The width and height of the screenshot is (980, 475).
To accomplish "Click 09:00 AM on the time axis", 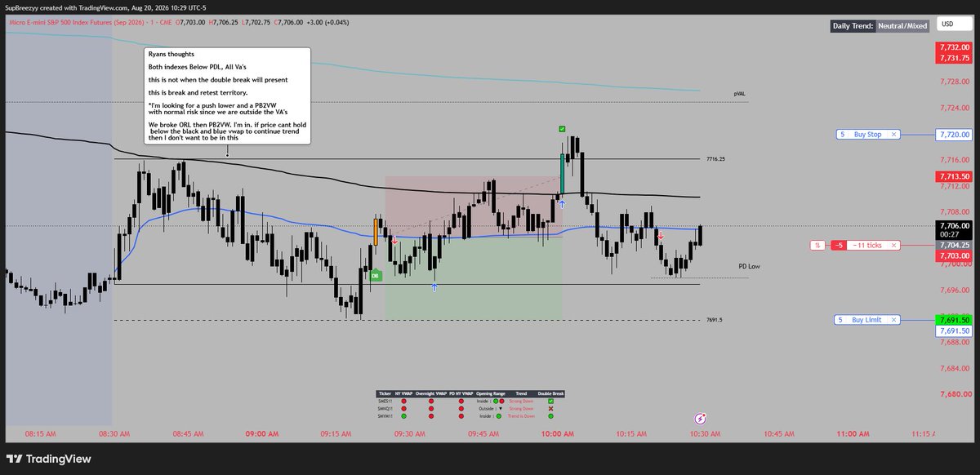I will pyautogui.click(x=261, y=435).
